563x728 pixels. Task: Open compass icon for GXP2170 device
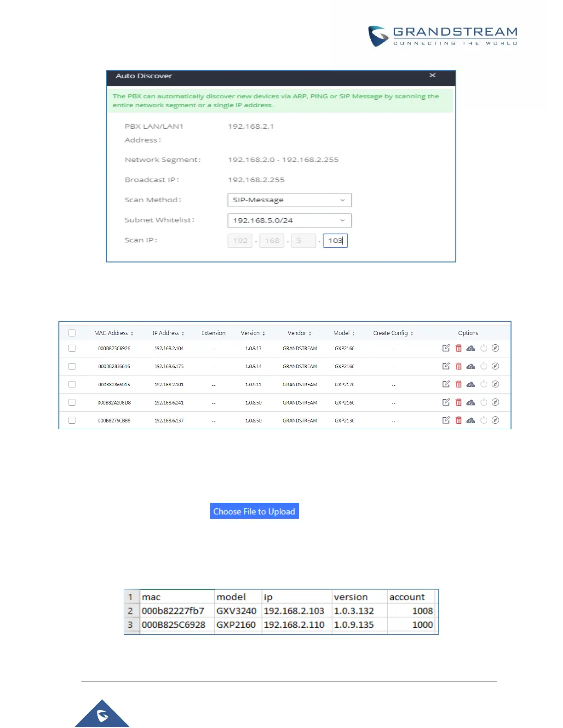(x=495, y=384)
